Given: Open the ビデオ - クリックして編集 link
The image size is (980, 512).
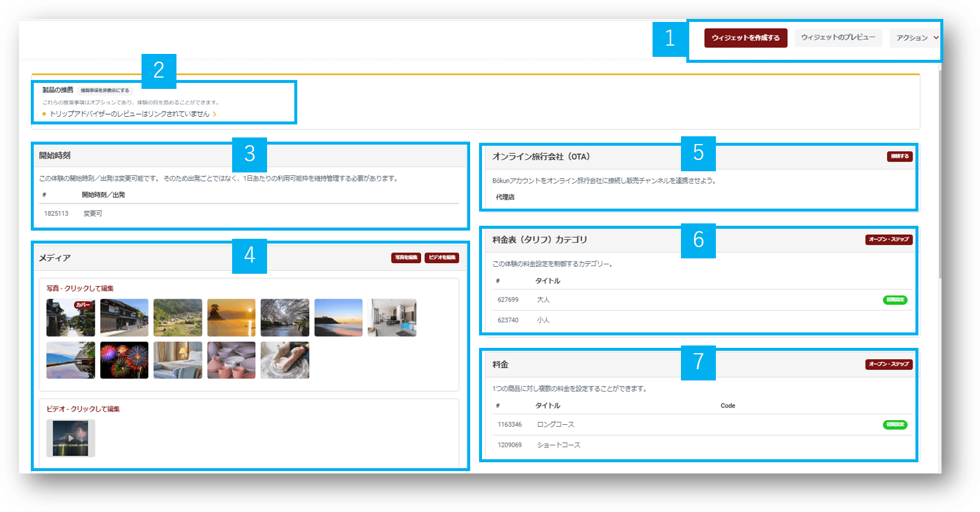Looking at the screenshot, I should 83,409.
